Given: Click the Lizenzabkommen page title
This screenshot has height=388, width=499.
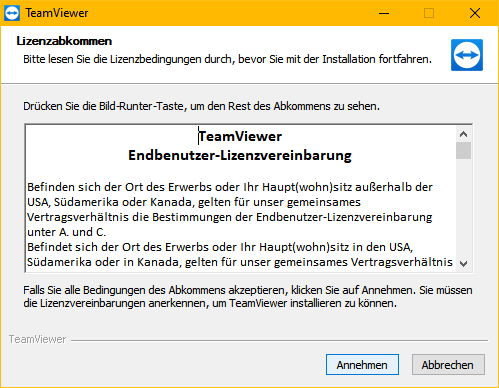Looking at the screenshot, I should [x=64, y=41].
